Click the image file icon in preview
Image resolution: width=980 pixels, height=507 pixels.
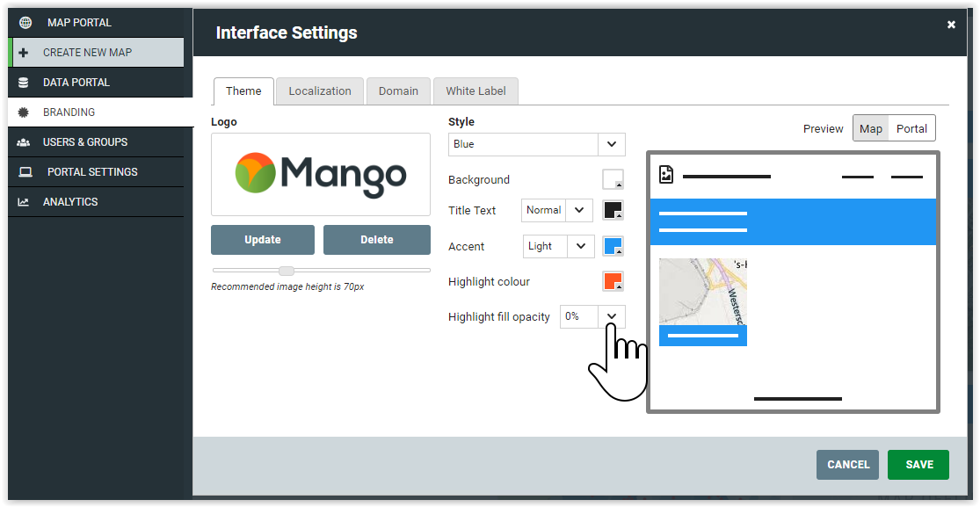666,174
